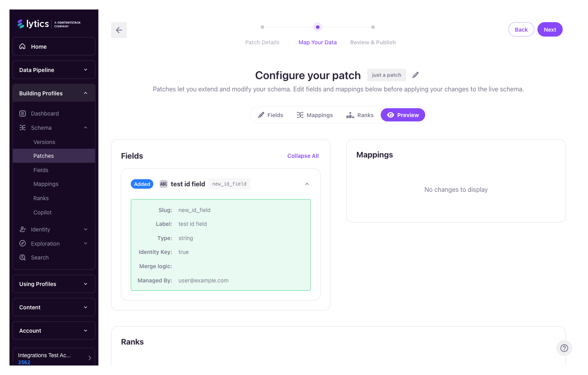Enable the Preview toggle view

pyautogui.click(x=403, y=115)
